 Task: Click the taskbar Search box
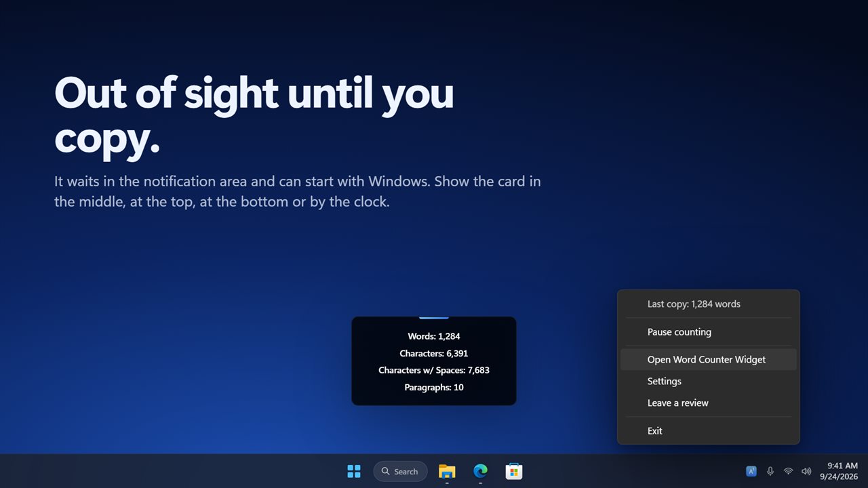[x=400, y=471]
